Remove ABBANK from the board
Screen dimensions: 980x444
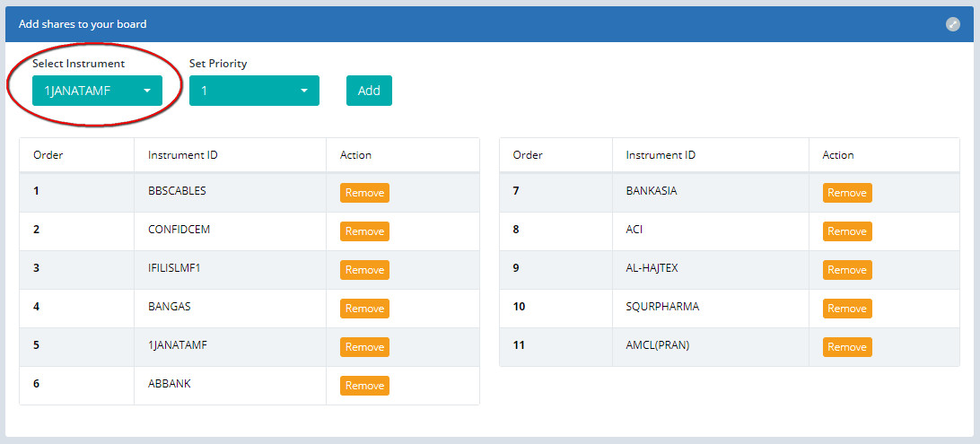[364, 386]
